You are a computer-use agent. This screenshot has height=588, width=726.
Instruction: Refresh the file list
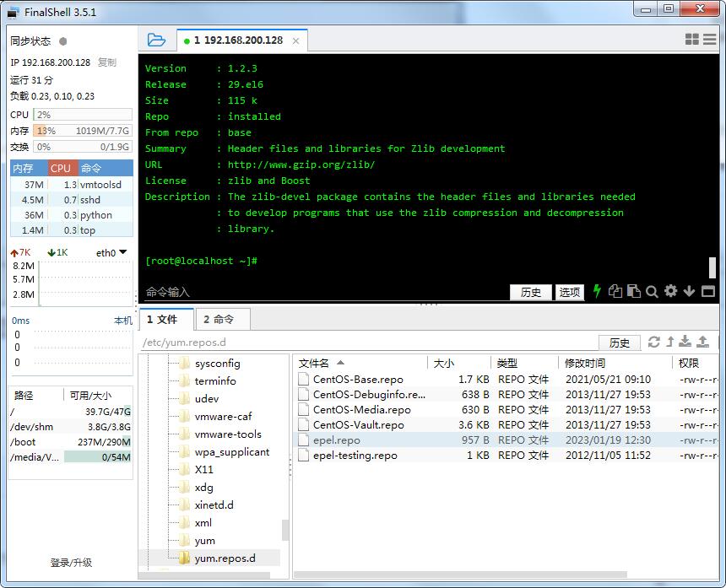(x=653, y=342)
